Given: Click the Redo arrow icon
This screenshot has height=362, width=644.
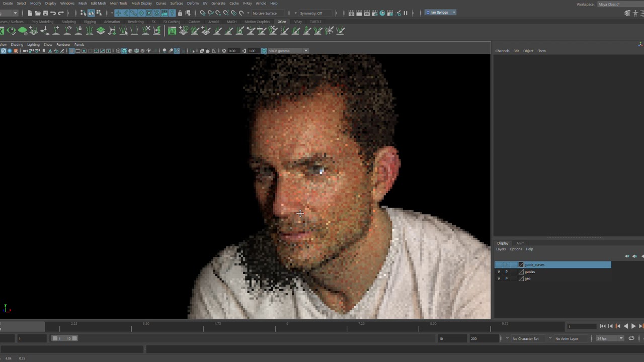Looking at the screenshot, I should (x=61, y=13).
